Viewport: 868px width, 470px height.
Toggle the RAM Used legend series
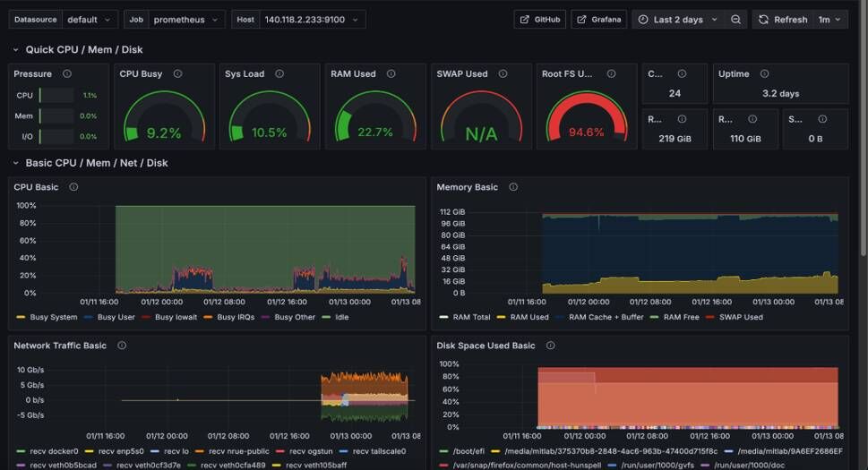tap(529, 317)
